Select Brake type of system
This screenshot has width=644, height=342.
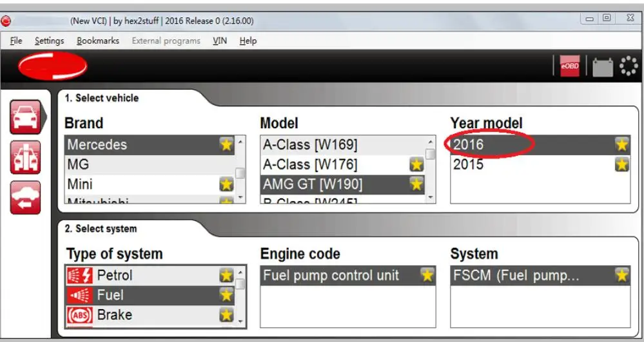(x=150, y=315)
